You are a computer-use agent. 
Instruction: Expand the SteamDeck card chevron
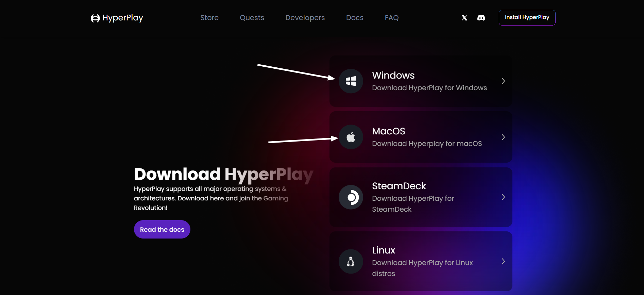[x=503, y=197]
